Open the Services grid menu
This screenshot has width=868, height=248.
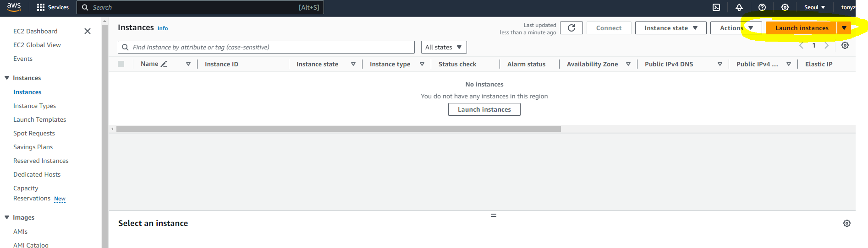[53, 7]
